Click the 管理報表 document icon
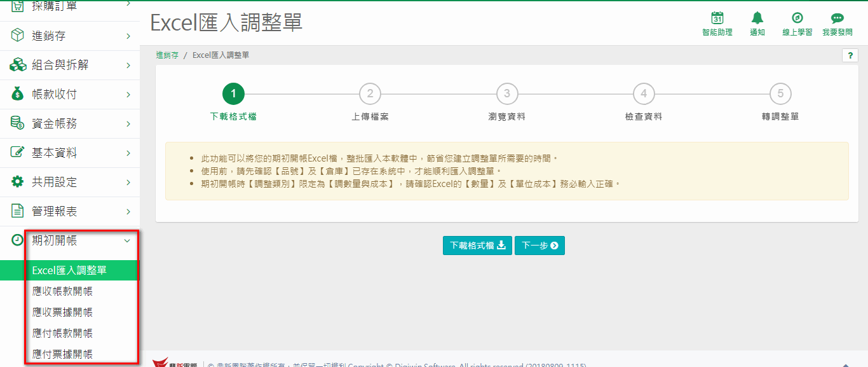The width and height of the screenshot is (868, 367). click(18, 211)
